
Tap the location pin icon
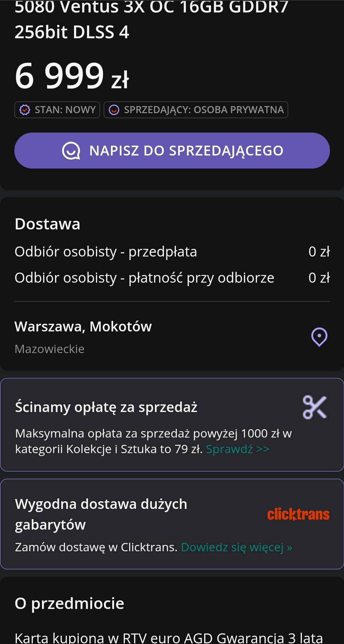tap(319, 337)
